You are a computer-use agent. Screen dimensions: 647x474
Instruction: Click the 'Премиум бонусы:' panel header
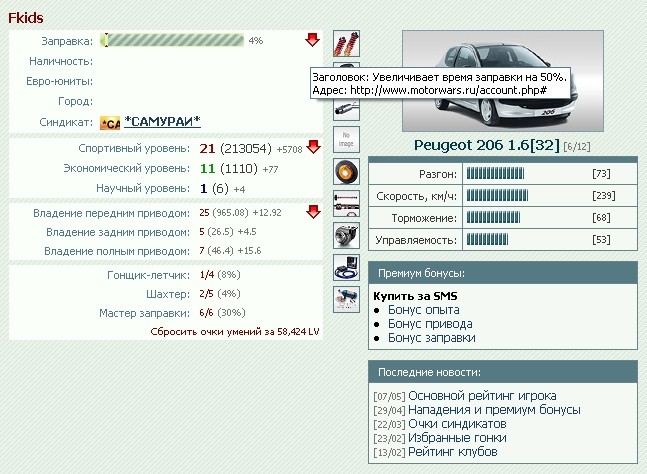click(503, 274)
